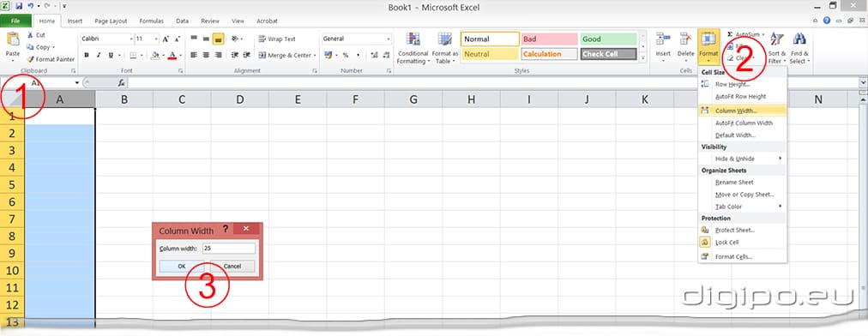Image resolution: width=868 pixels, height=336 pixels.
Task: Click the Lock Cell menu item
Action: [x=742, y=243]
